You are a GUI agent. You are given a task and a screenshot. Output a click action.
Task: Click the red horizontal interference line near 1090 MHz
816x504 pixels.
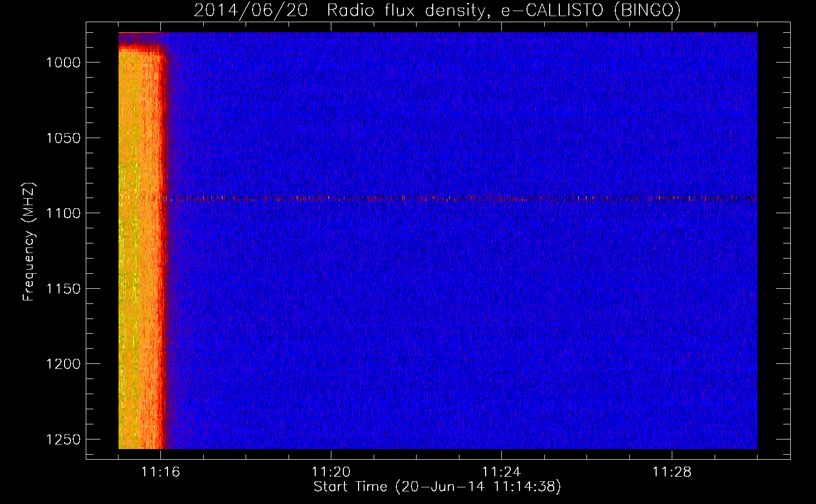(x=438, y=198)
